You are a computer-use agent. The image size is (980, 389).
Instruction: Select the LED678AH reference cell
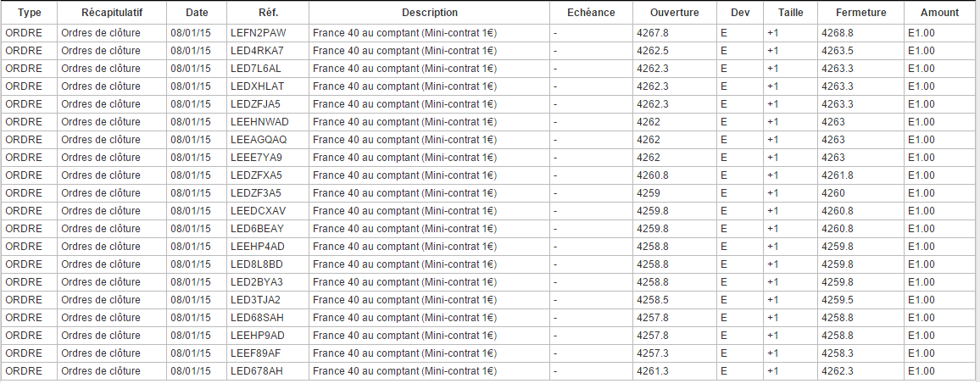click(257, 371)
